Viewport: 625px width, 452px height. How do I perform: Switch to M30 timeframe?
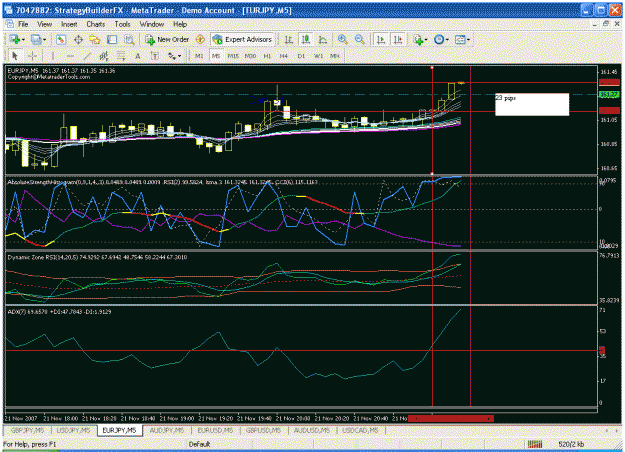[250, 56]
